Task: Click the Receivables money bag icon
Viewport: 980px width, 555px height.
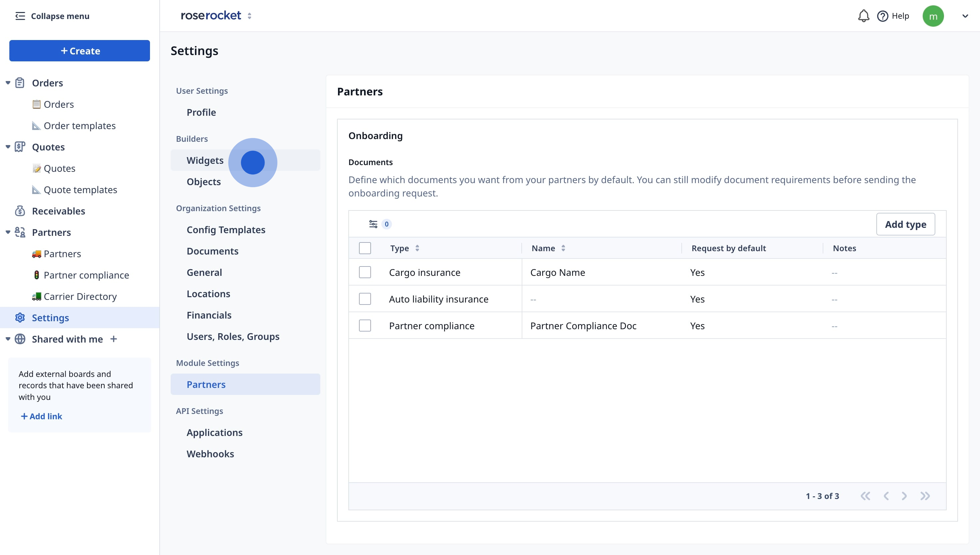Action: 20,211
